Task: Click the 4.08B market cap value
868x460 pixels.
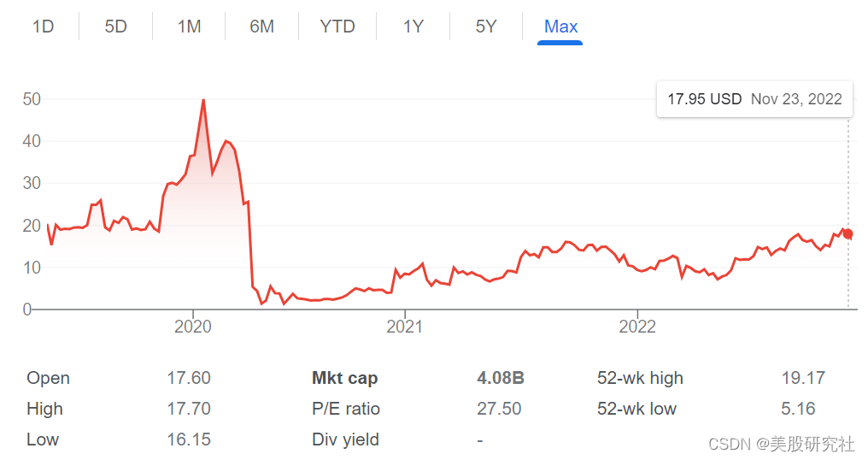Action: (501, 378)
